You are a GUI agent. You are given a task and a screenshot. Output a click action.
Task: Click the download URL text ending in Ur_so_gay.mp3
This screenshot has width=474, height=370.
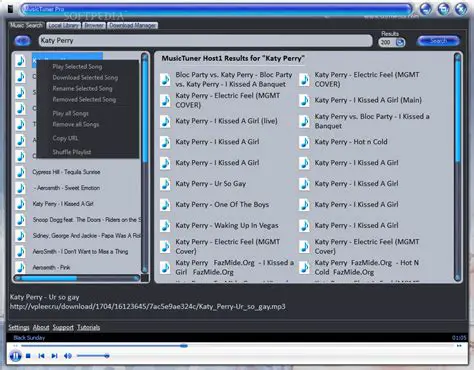(x=147, y=307)
